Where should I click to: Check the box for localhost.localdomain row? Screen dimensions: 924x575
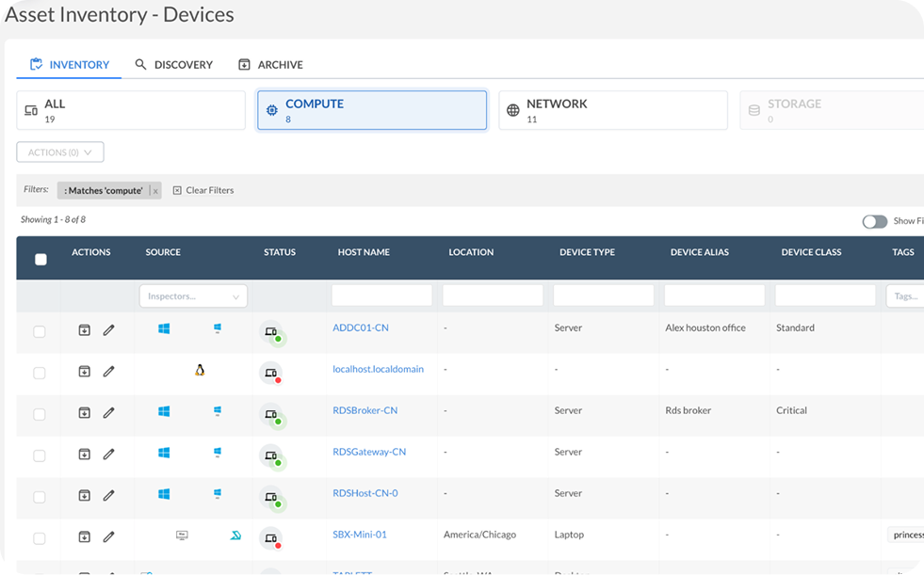coord(40,373)
